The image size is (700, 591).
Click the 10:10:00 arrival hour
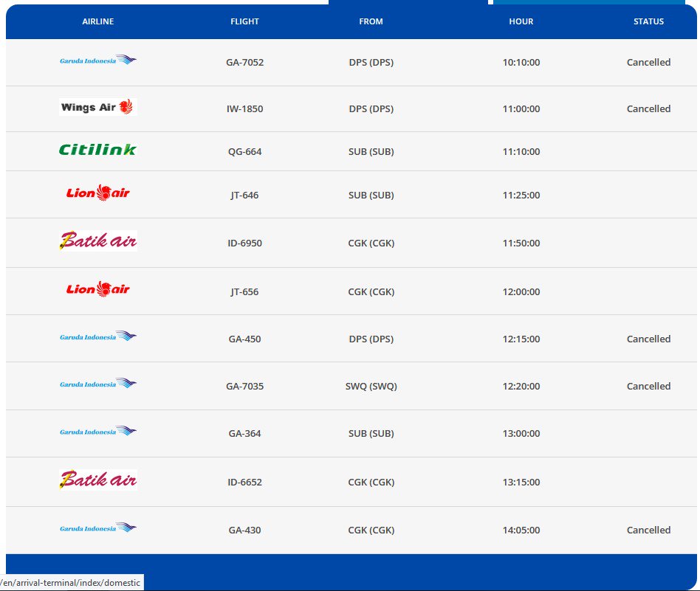click(x=521, y=63)
